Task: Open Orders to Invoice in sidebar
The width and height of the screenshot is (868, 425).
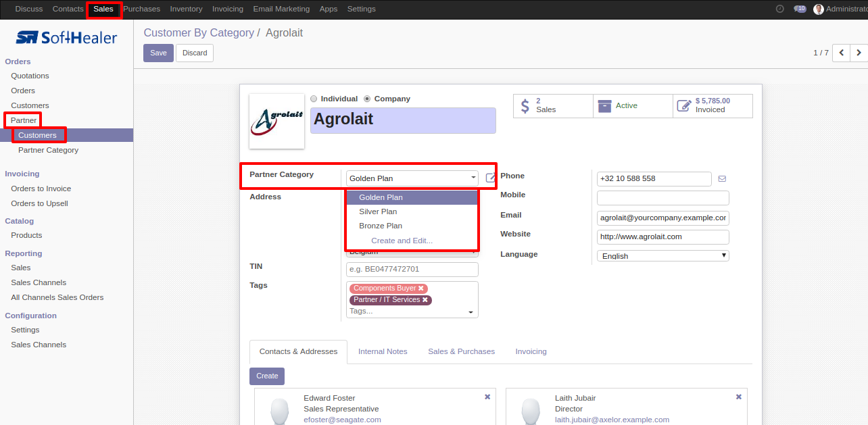Action: (41, 189)
